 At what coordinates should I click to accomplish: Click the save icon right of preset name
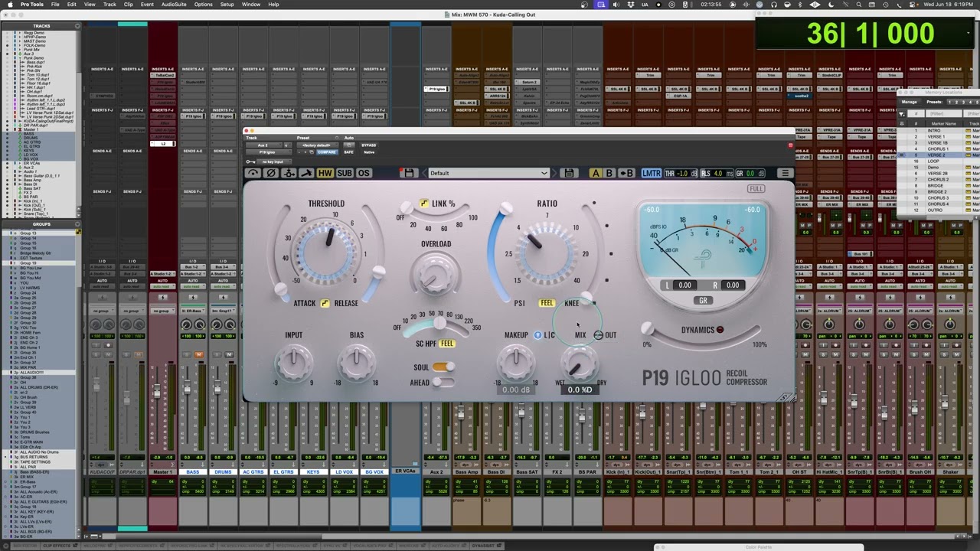pyautogui.click(x=569, y=173)
